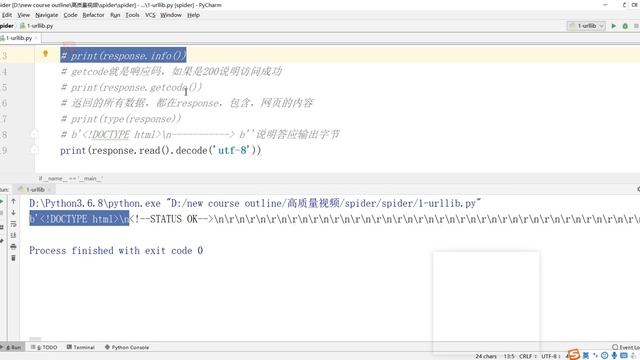This screenshot has width=640, height=360.
Task: Open the Python Console tool window
Action: coord(127,347)
